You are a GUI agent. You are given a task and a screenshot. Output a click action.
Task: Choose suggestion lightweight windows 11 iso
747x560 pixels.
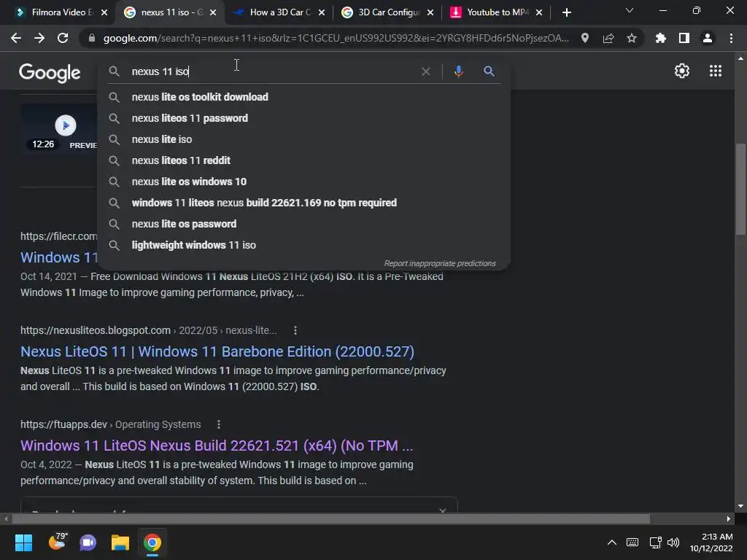(x=304, y=245)
